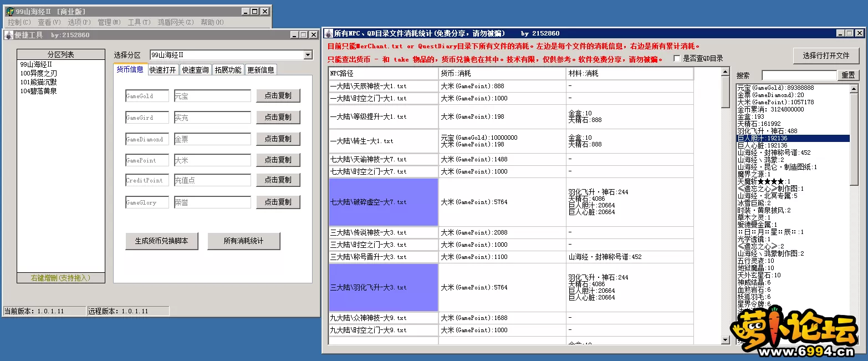The width and height of the screenshot is (868, 361).
Task: Click 点击复制 for the GameGold row
Action: click(x=278, y=95)
